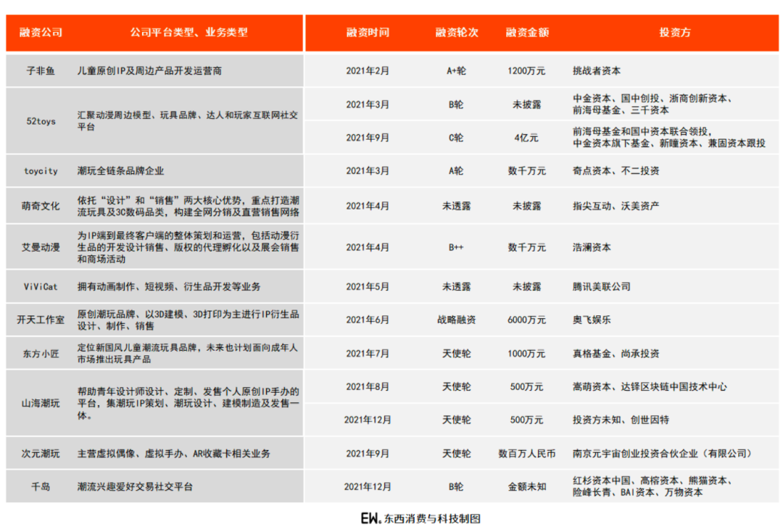
Task: Click 儿童原创IP及周边产品开发运营商 description
Action: tap(149, 71)
